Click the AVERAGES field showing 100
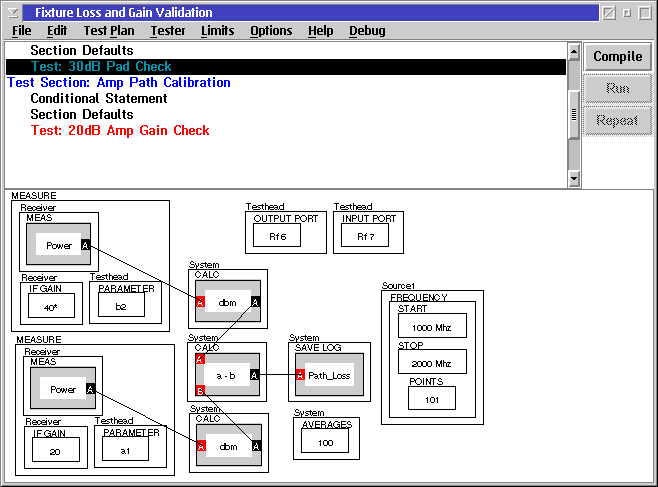The width and height of the screenshot is (658, 487). (325, 441)
